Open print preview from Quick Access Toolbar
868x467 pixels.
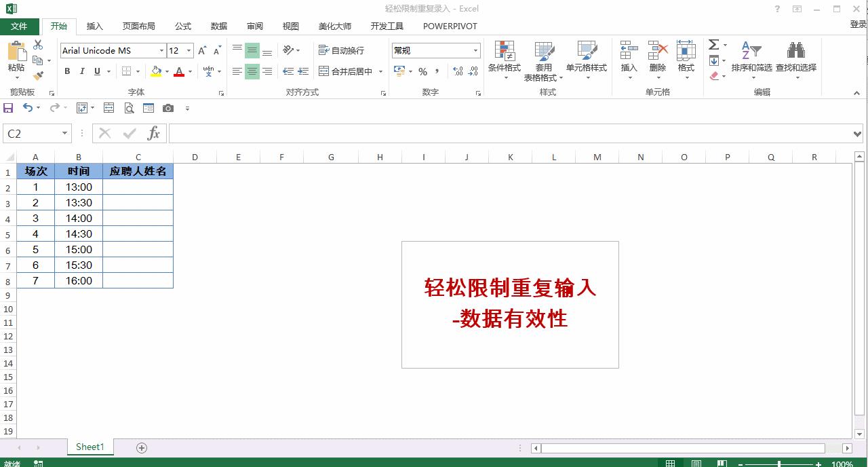pos(129,107)
